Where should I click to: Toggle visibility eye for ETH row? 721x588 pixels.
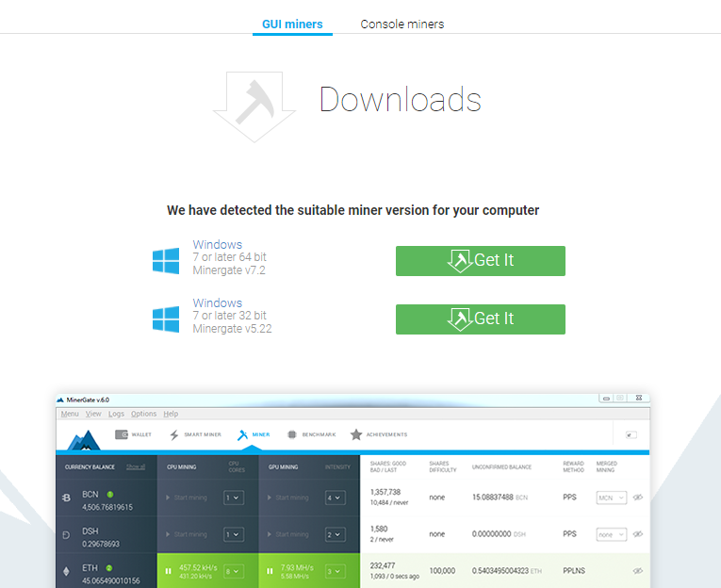[638, 570]
